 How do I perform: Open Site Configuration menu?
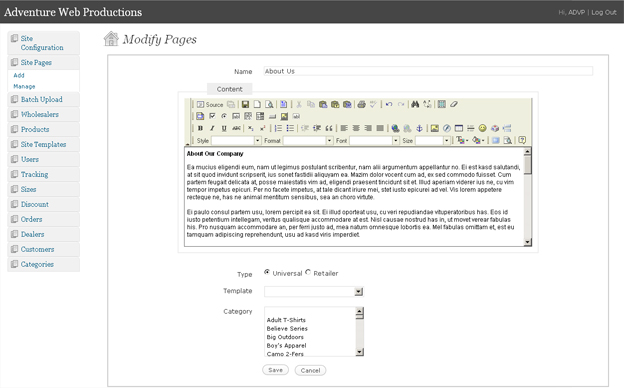pyautogui.click(x=43, y=43)
